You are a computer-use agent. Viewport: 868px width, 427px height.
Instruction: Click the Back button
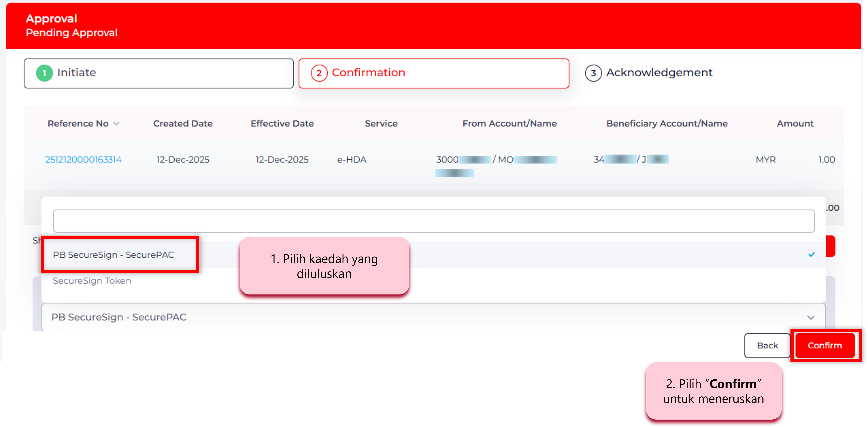click(x=767, y=345)
